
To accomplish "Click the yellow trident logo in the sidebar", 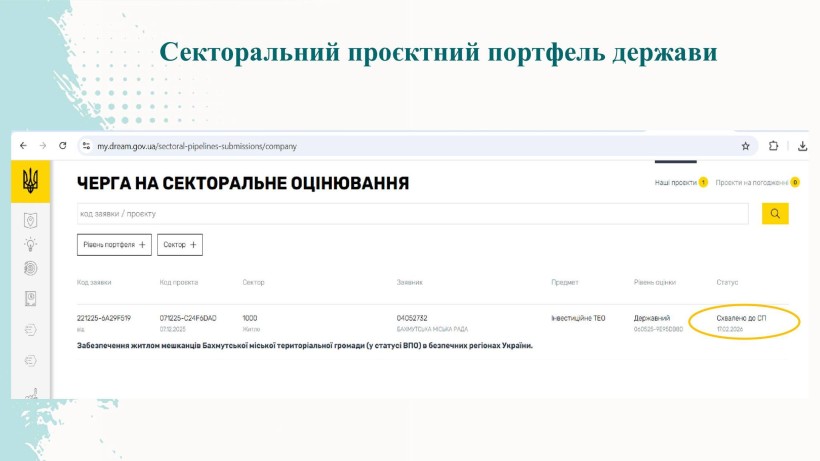I will (30, 181).
